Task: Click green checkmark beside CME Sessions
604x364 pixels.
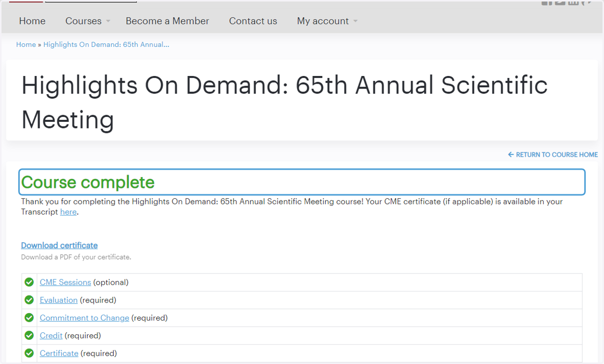Action: coord(29,282)
